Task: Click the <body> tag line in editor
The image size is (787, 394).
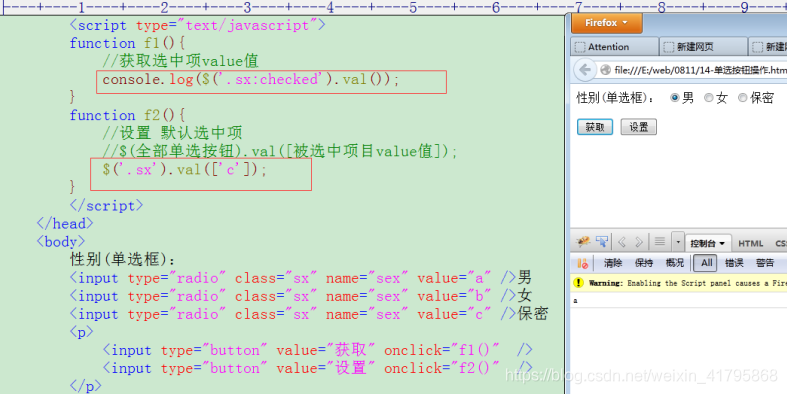Action: click(x=61, y=242)
